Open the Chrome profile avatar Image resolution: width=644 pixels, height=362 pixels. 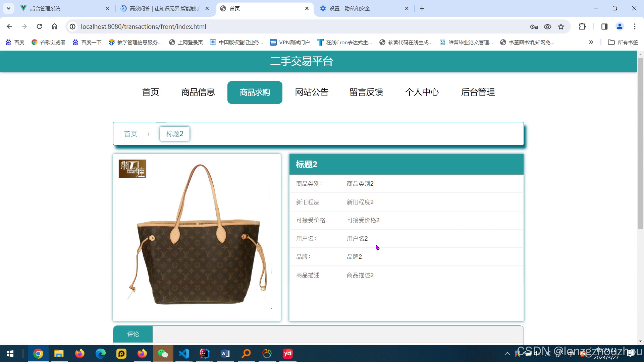click(x=620, y=26)
